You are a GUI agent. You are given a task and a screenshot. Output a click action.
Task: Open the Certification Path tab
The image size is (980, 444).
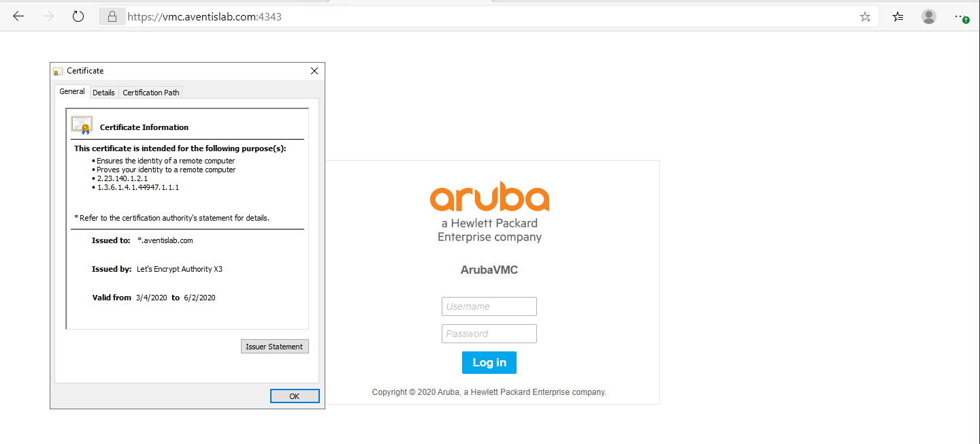[150, 92]
